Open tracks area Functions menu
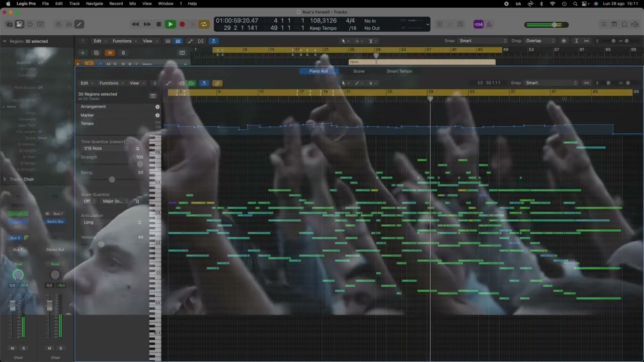Viewport: 644px width, 362px height. pyautogui.click(x=122, y=41)
